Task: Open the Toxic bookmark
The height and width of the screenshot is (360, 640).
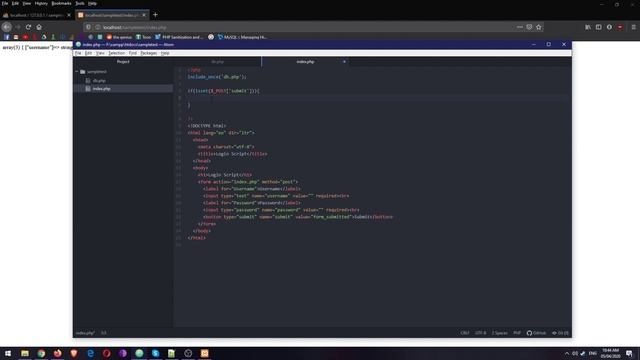Action: coord(144,37)
